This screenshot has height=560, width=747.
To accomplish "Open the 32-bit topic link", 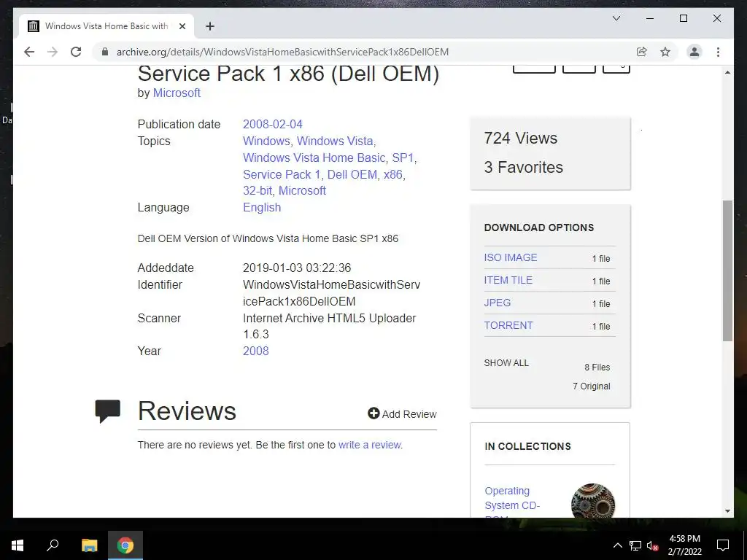I will pos(258,190).
